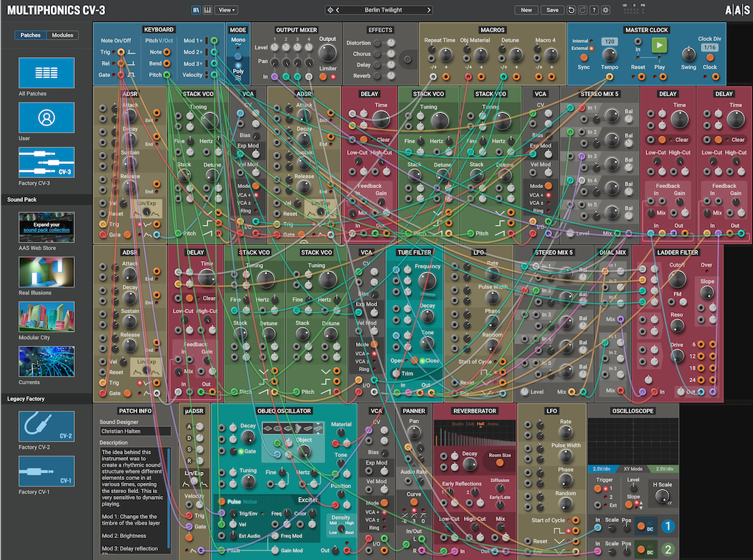Toggle the Master Clock Sync button
The height and width of the screenshot is (560, 753).
point(584,57)
